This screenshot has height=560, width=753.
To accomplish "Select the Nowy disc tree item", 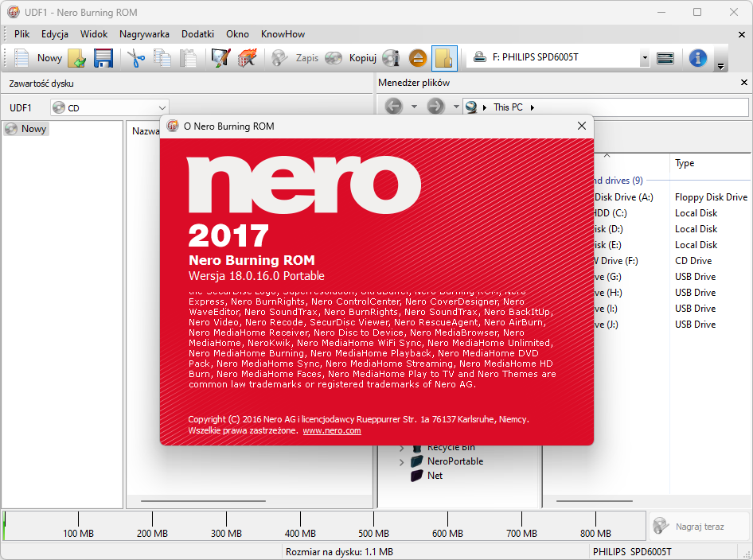I will (x=26, y=129).
